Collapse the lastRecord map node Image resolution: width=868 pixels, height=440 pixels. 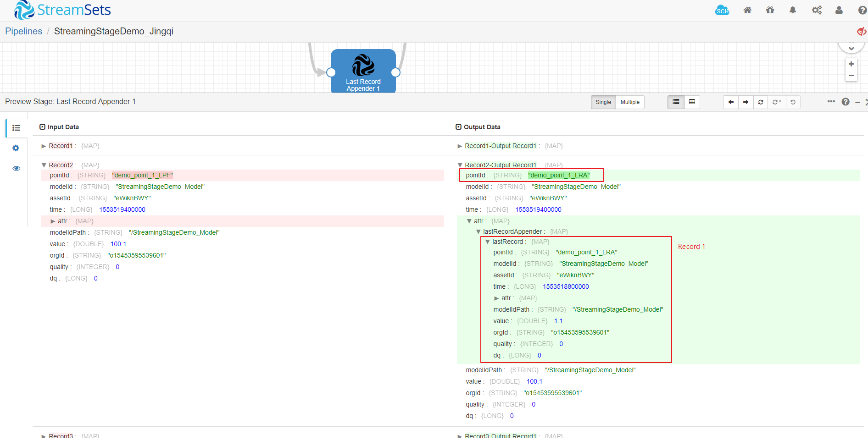[488, 242]
